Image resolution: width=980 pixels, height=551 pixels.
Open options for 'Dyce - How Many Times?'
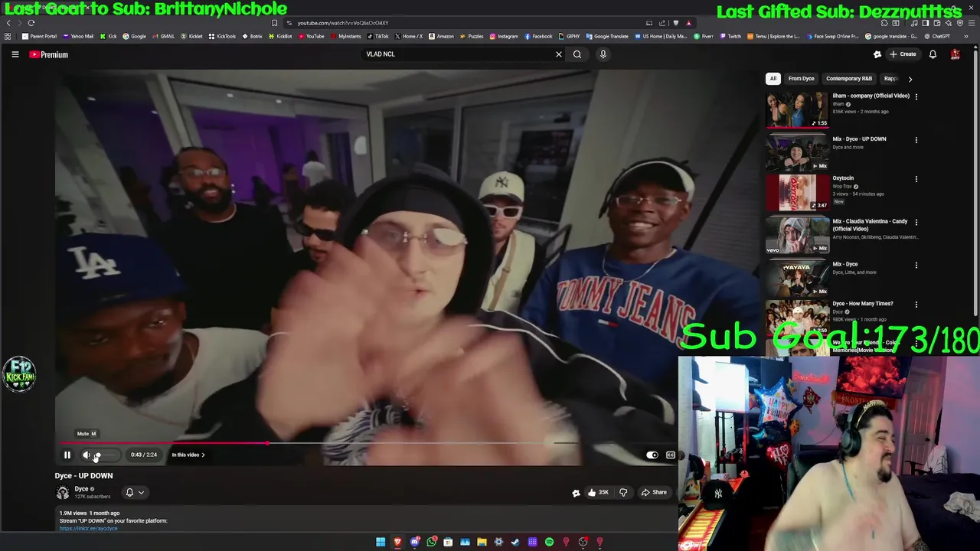916,305
